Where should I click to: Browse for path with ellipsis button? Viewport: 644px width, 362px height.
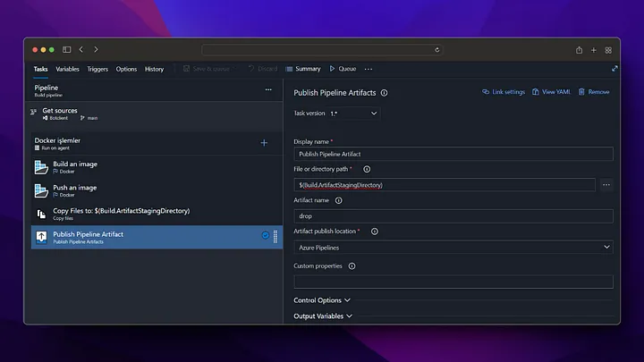[x=606, y=185]
